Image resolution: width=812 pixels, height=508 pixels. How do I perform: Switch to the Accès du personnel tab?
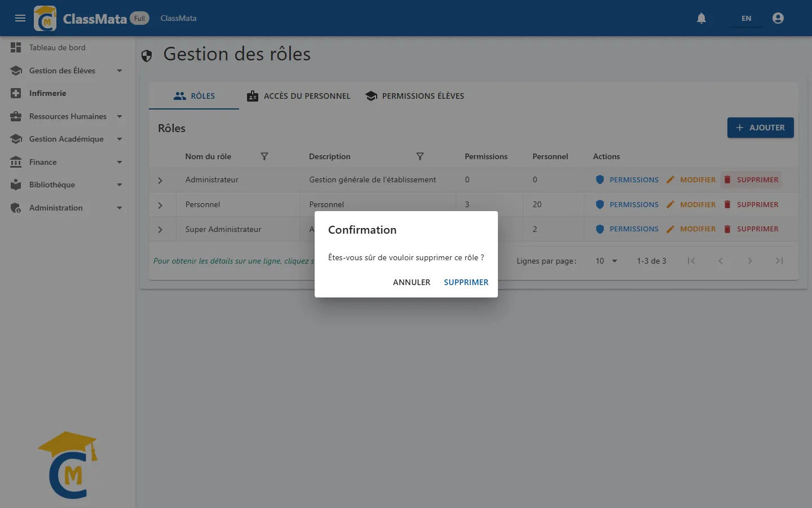(x=299, y=96)
